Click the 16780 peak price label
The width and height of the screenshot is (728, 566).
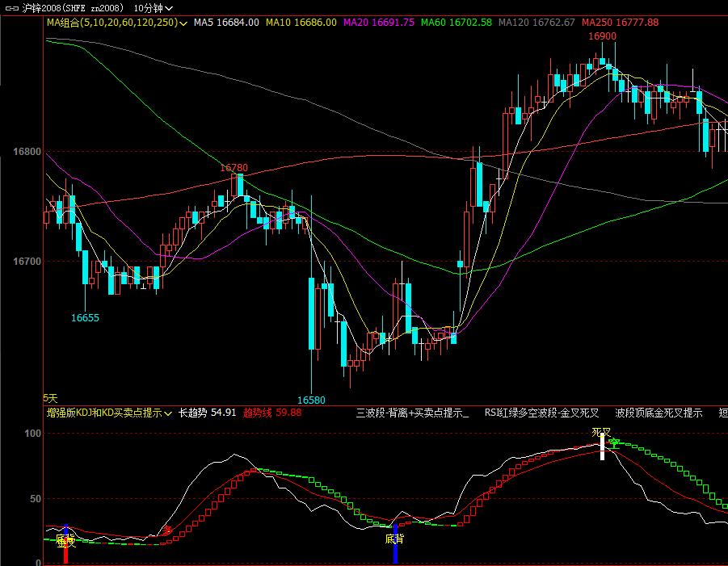[234, 167]
